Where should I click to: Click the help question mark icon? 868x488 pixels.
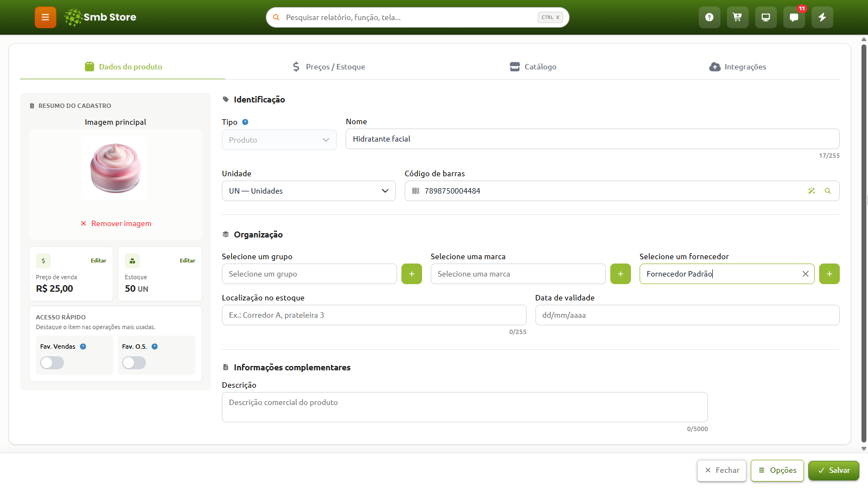(x=709, y=17)
